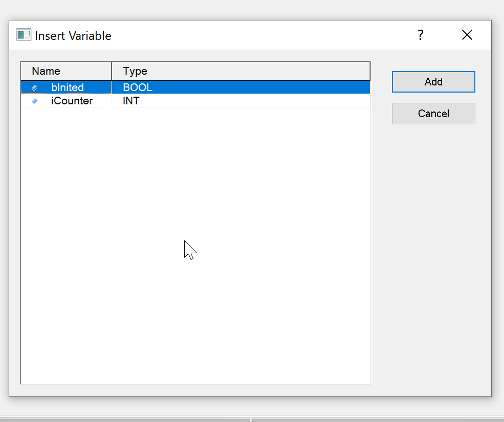Close the Insert Variable dialog
Image resolution: width=504 pixels, height=422 pixels.
[467, 35]
